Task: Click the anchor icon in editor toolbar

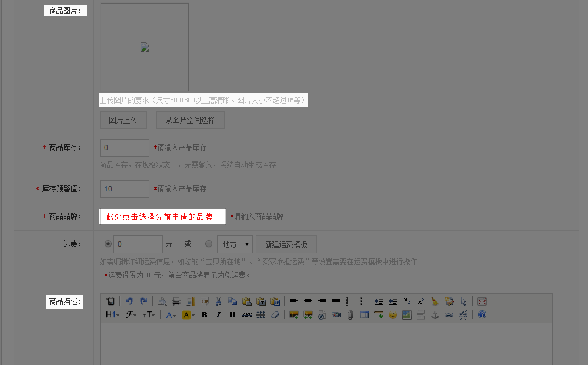Action: click(435, 315)
